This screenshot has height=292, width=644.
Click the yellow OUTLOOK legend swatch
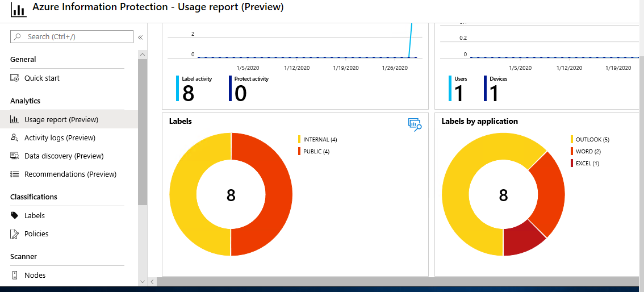pyautogui.click(x=572, y=140)
